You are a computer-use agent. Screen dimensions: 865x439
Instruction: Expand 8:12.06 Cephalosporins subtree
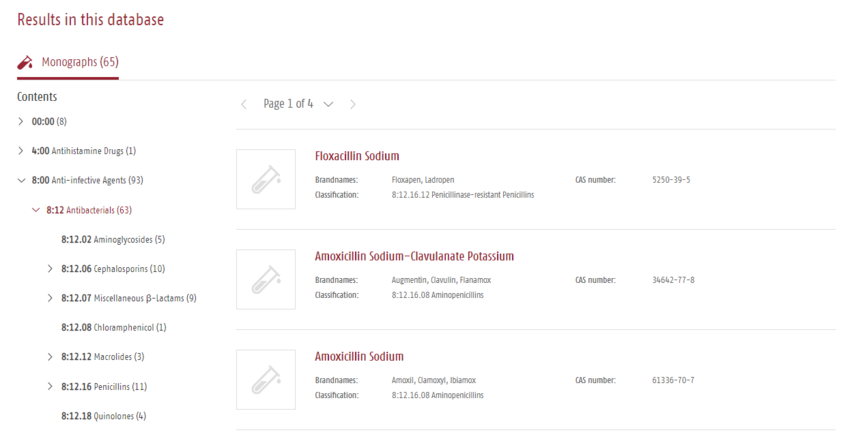[50, 269]
